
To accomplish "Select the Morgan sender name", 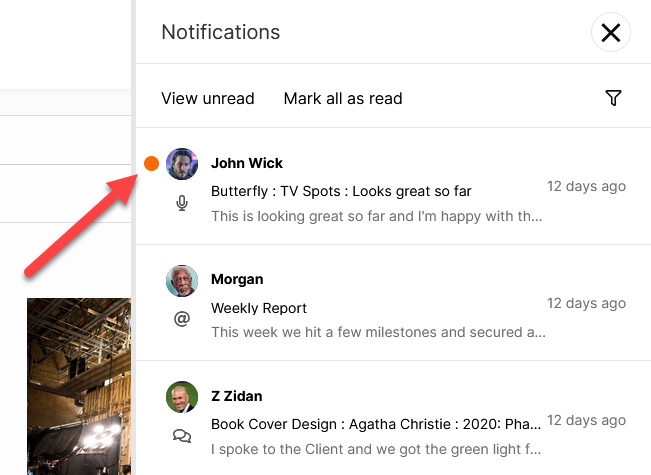I will [x=237, y=279].
